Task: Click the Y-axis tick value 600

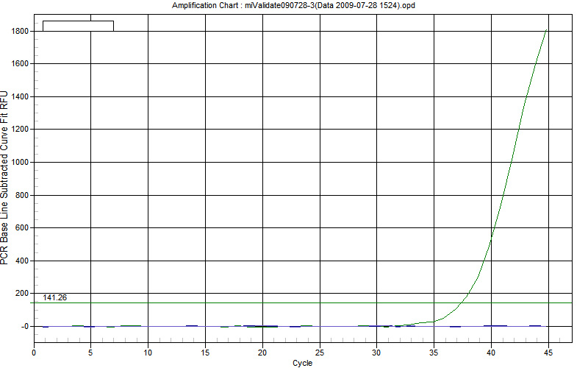Action: pyautogui.click(x=22, y=227)
